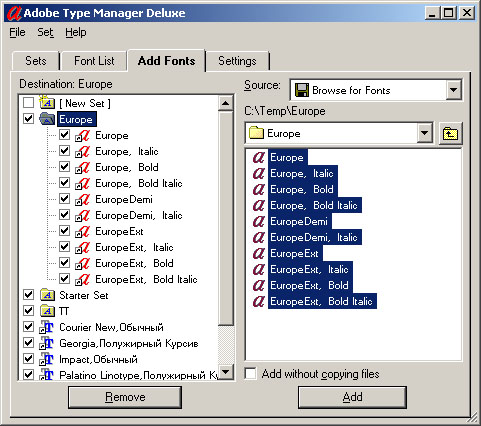Image resolution: width=481 pixels, height=426 pixels.
Task: Minimize the Adobe Type Manager window
Action: coord(432,13)
